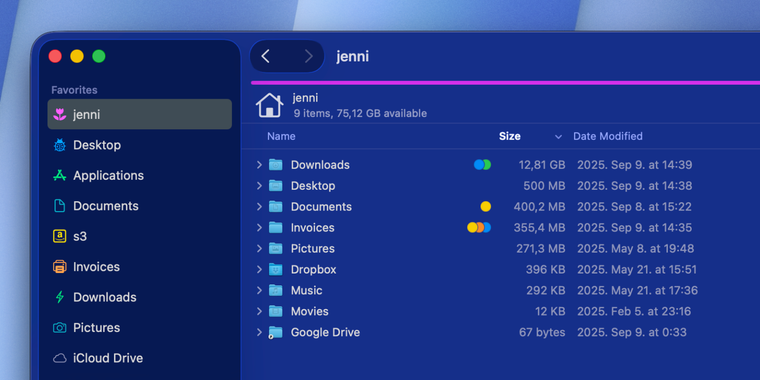This screenshot has width=760, height=380.
Task: Click the "12,81 GB" size value
Action: click(x=542, y=165)
